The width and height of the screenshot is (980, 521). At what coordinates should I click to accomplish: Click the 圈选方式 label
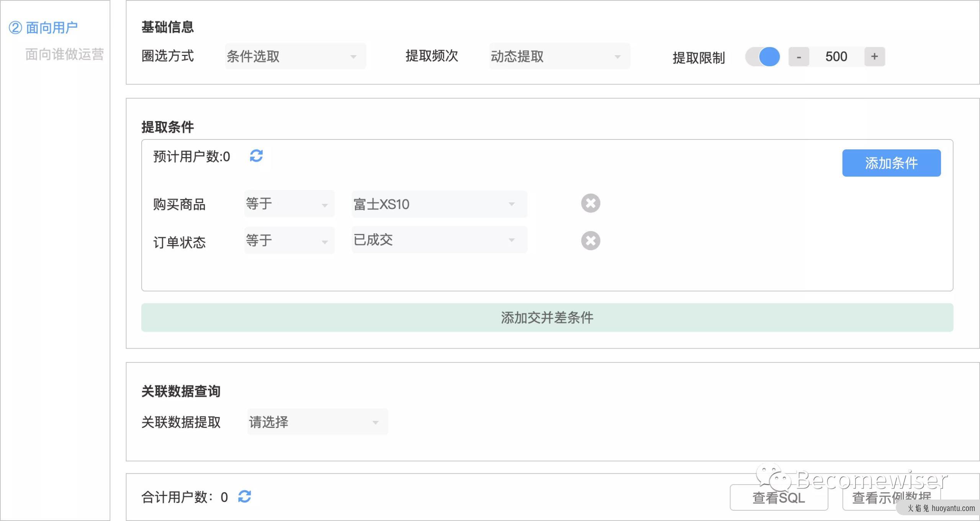coord(168,56)
